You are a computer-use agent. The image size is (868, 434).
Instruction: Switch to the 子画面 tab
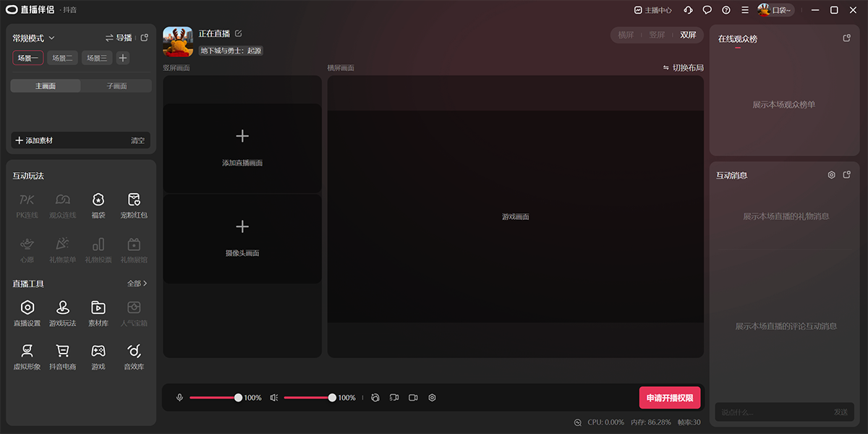116,85
